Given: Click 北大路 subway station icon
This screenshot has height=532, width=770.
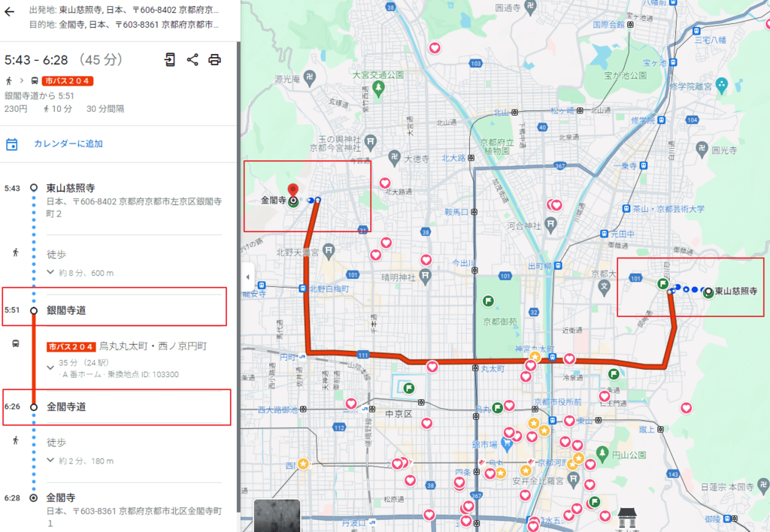Looking at the screenshot, I should click(x=471, y=158).
